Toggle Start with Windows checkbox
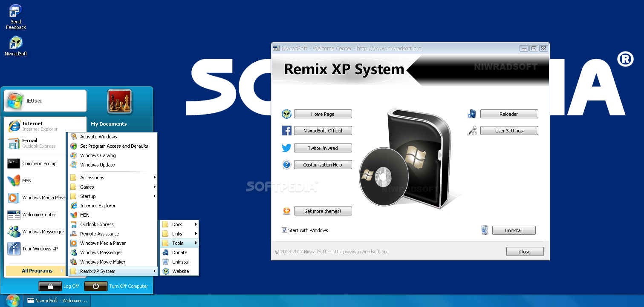Image resolution: width=644 pixels, height=307 pixels. 284,230
